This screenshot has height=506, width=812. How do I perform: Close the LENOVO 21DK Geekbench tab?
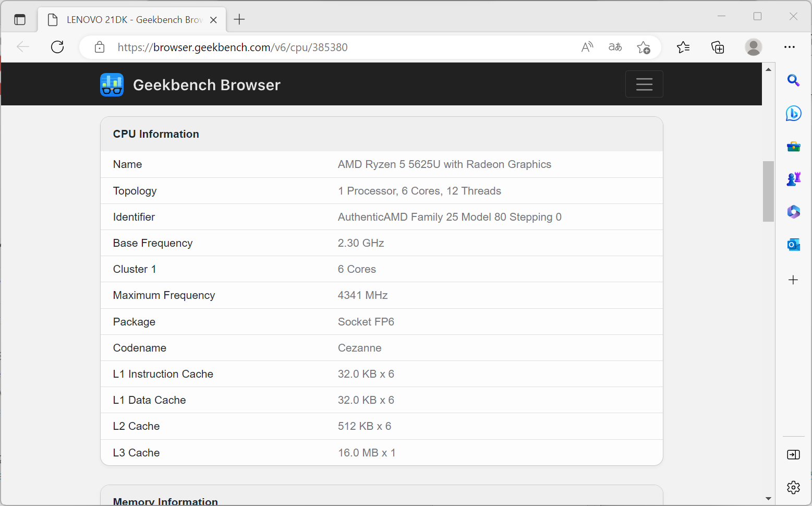(x=213, y=20)
